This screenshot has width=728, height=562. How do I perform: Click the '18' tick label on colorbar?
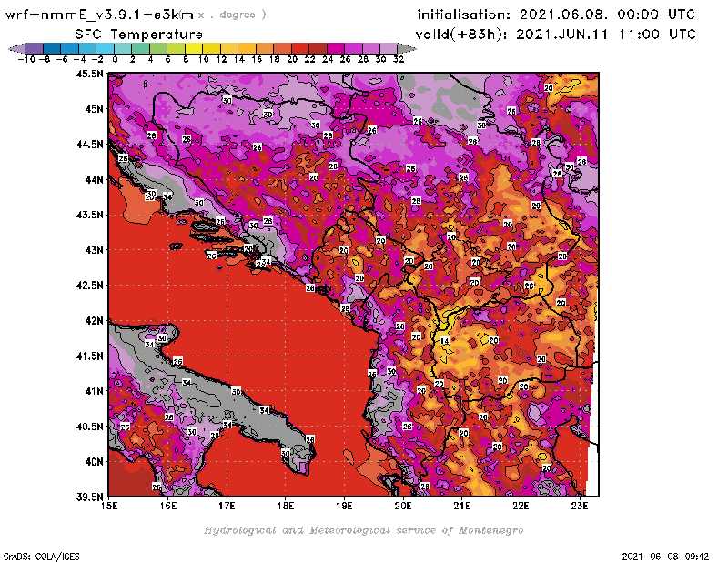point(275,59)
